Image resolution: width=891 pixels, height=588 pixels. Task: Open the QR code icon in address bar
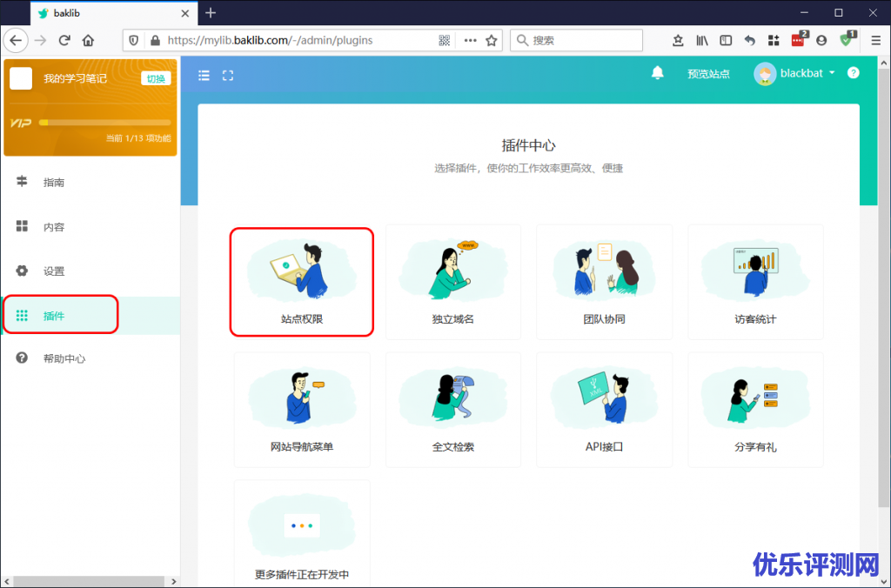tap(445, 40)
